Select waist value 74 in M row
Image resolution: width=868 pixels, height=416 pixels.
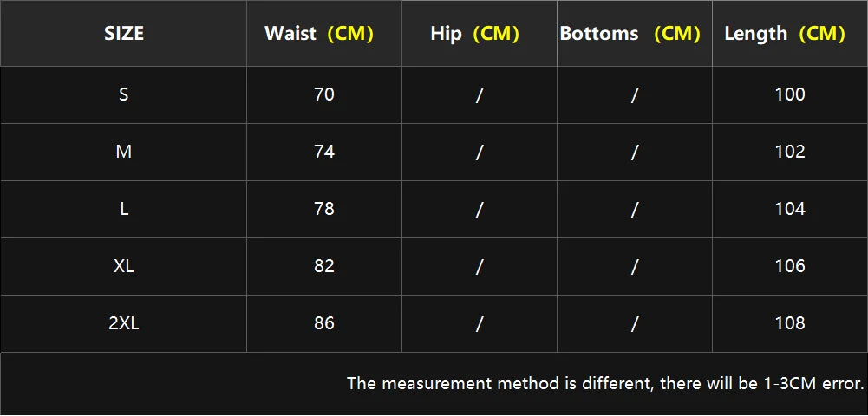click(x=324, y=152)
